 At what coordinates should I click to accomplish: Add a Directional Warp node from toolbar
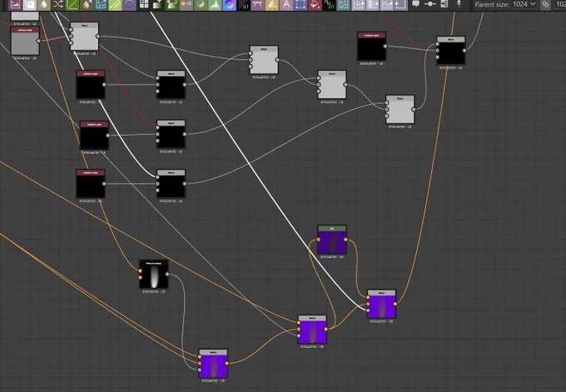[x=101, y=4]
